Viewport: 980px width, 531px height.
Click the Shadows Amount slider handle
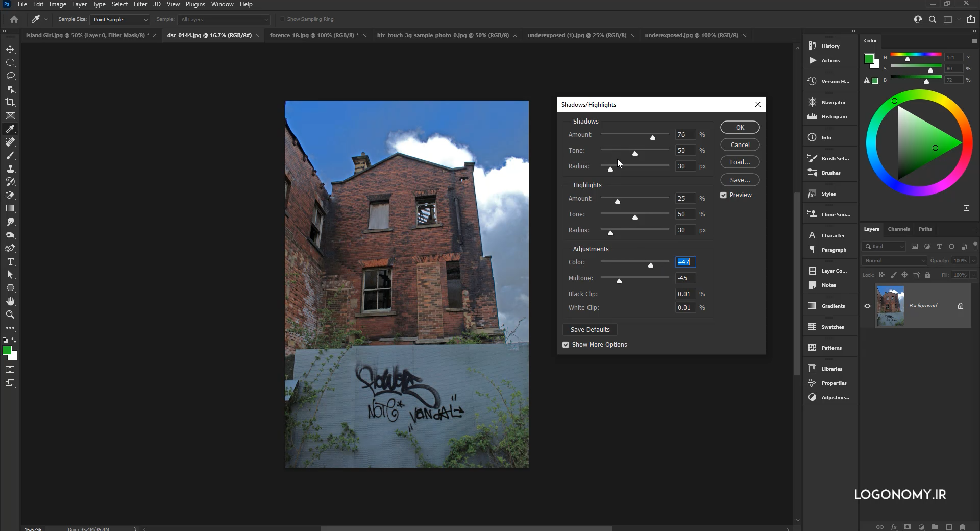(x=653, y=137)
